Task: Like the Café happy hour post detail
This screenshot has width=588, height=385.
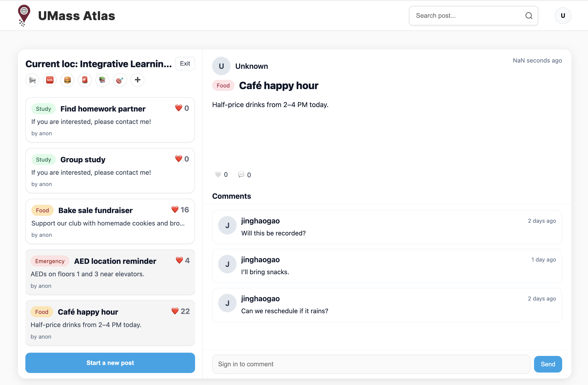Action: point(218,174)
